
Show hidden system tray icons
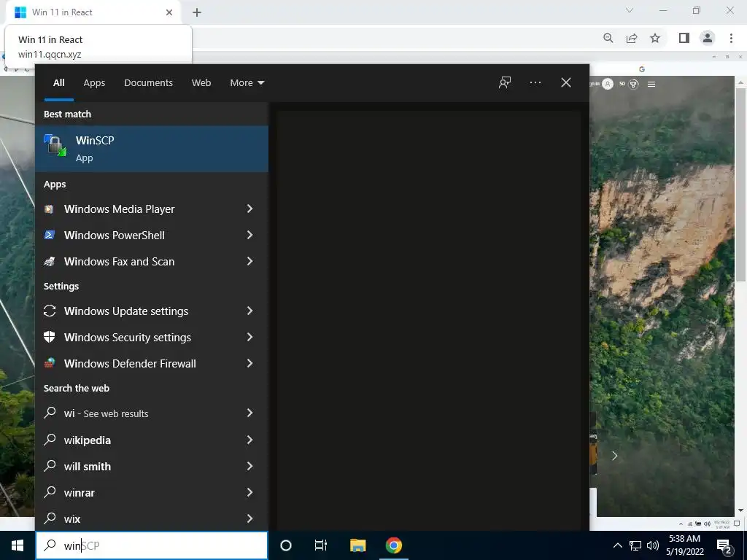pyautogui.click(x=617, y=545)
